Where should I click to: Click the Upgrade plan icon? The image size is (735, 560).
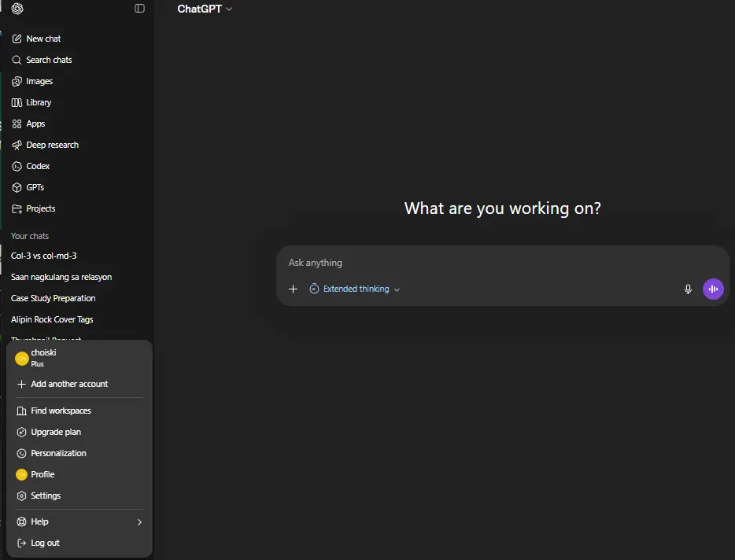pyautogui.click(x=21, y=432)
